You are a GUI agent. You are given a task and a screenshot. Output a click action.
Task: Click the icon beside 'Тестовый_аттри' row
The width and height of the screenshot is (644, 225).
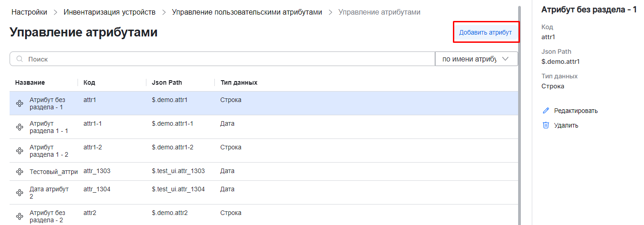pos(20,172)
